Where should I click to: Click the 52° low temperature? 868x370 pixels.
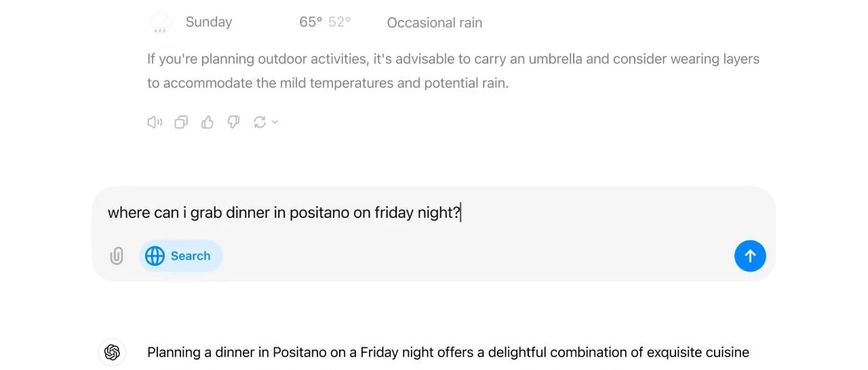340,22
